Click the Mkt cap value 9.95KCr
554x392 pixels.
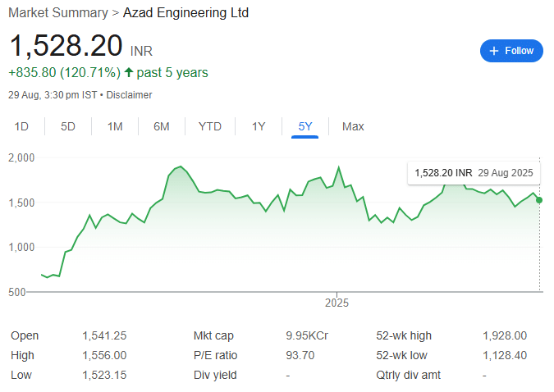pos(307,335)
